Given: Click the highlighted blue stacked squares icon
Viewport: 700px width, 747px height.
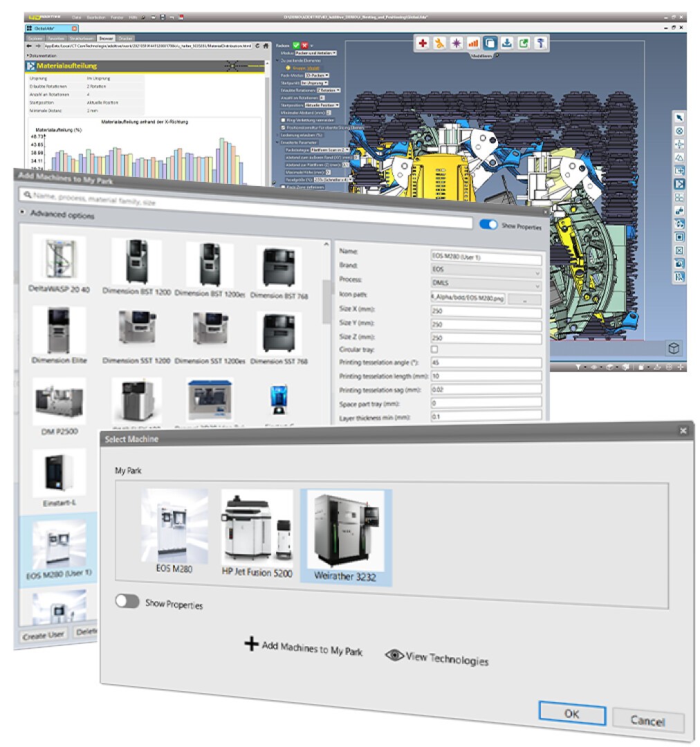Looking at the screenshot, I should pyautogui.click(x=490, y=44).
